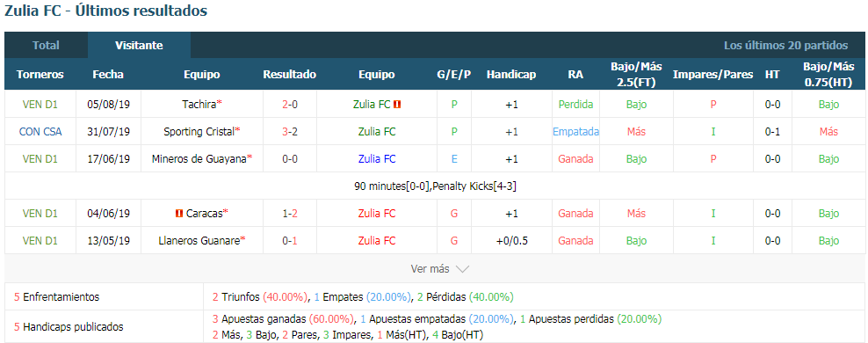Click the Bajo/Más 2.5(FT) header
The image size is (868, 343).
(636, 74)
